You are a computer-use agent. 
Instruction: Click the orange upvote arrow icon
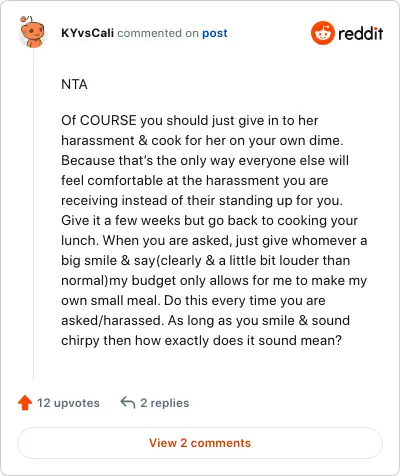(x=25, y=403)
